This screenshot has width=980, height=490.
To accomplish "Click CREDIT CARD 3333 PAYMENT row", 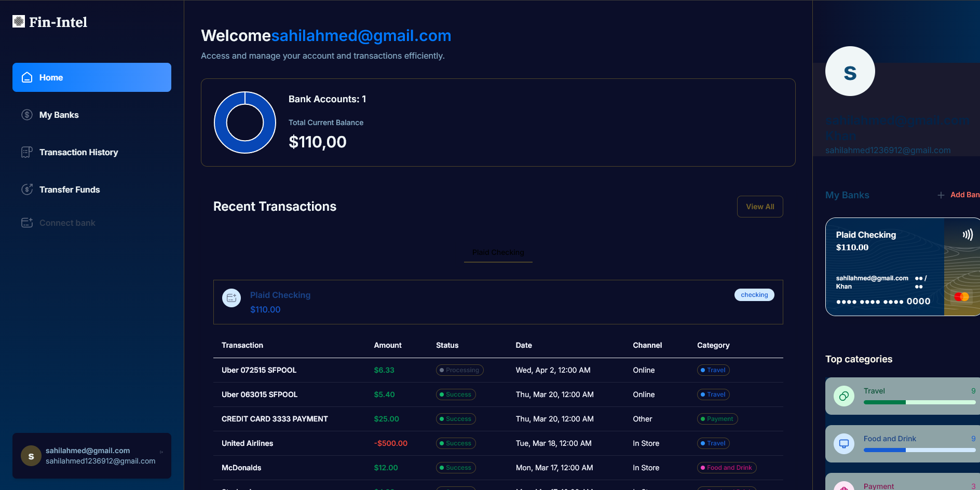I will (x=498, y=419).
